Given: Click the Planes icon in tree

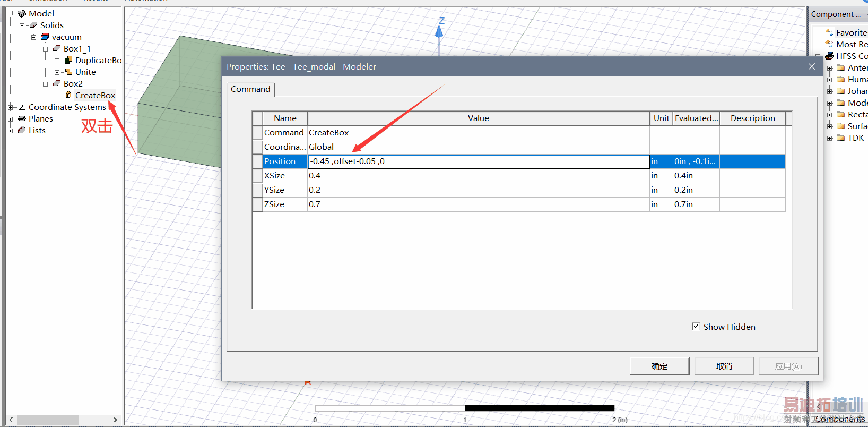Looking at the screenshot, I should pos(22,118).
